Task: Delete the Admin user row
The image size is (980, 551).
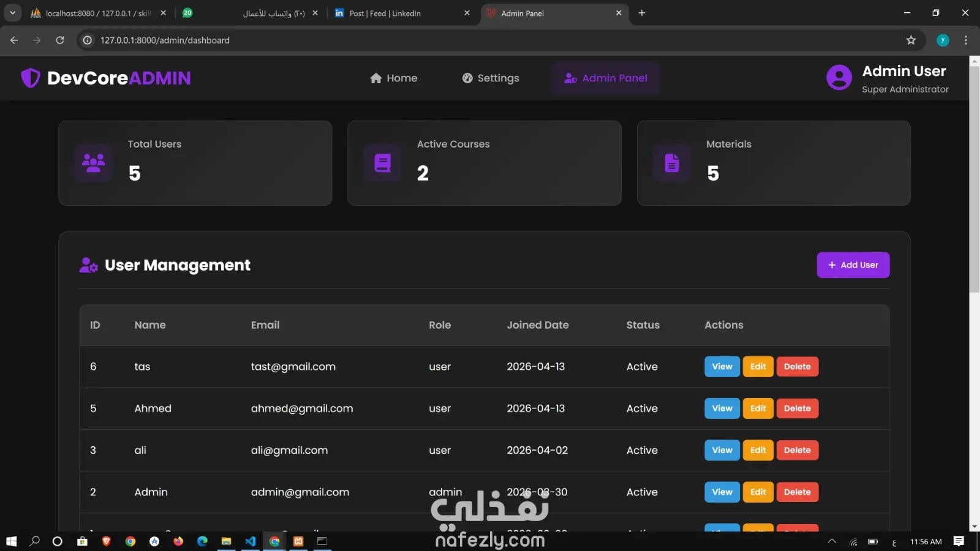Action: [x=797, y=492]
